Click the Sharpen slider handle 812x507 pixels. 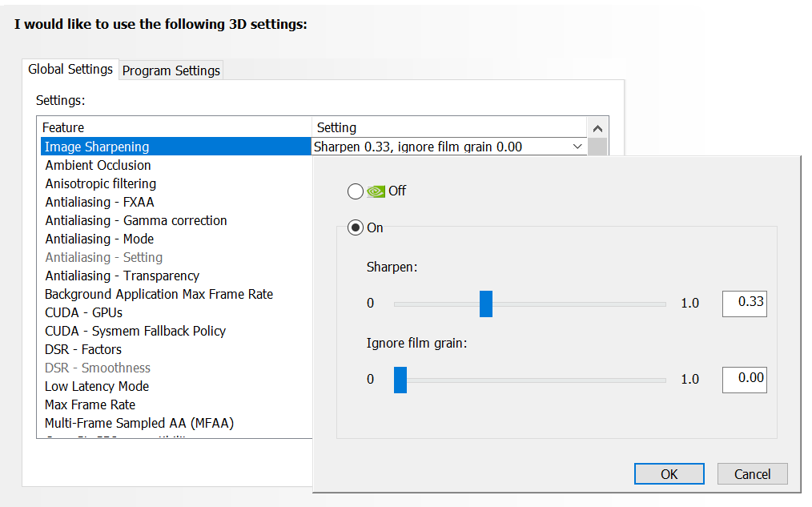point(486,304)
